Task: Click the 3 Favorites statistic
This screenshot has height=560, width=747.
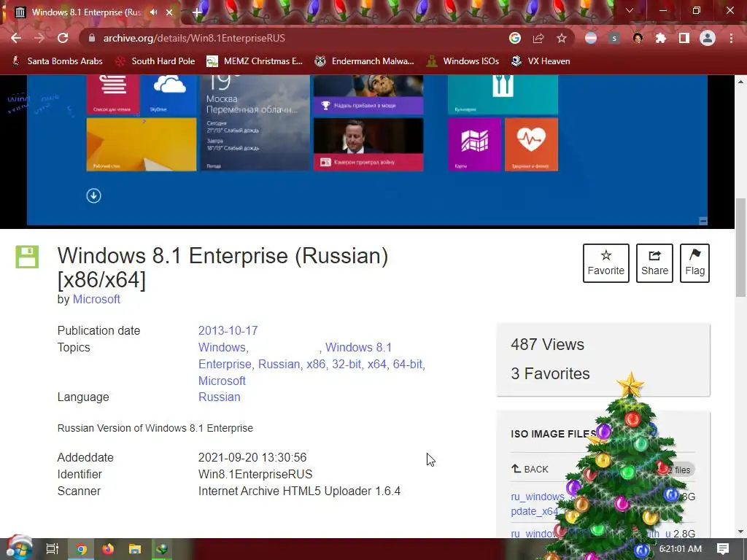Action: click(x=550, y=374)
